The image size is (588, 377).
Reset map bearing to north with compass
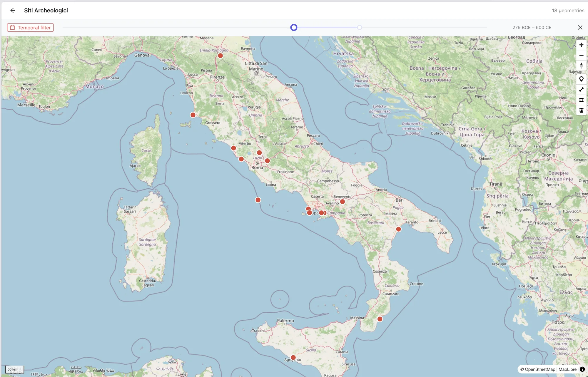point(581,66)
